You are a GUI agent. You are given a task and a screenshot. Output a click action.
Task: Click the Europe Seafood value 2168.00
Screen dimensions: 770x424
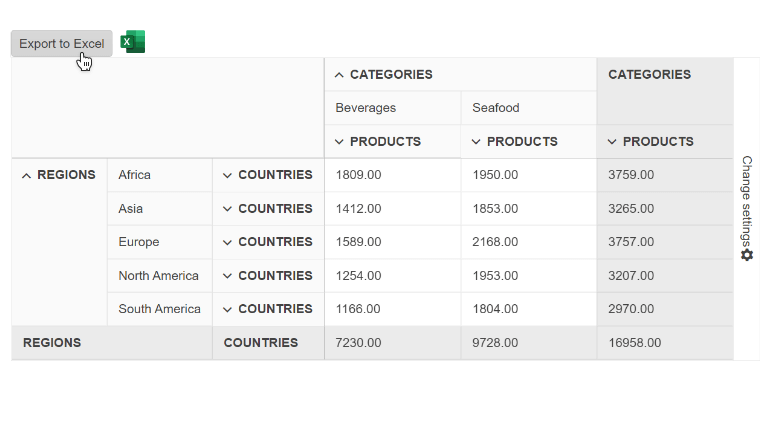pos(495,242)
